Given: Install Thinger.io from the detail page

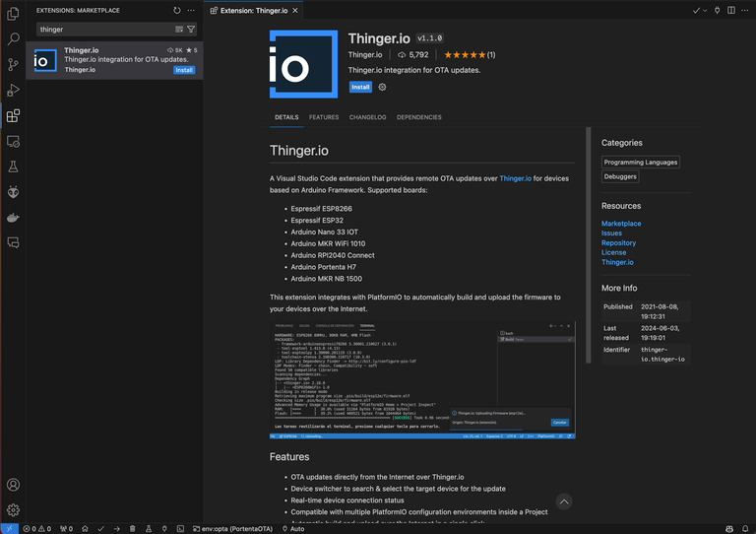Looking at the screenshot, I should [x=360, y=87].
